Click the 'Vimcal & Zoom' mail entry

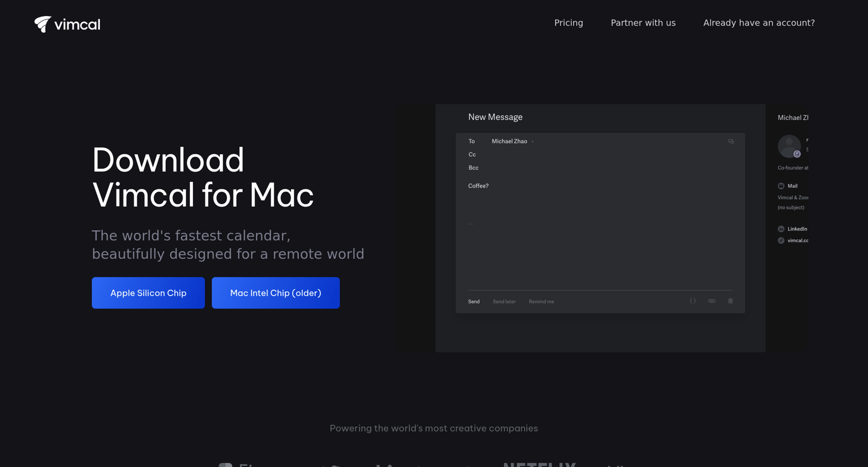[793, 197]
